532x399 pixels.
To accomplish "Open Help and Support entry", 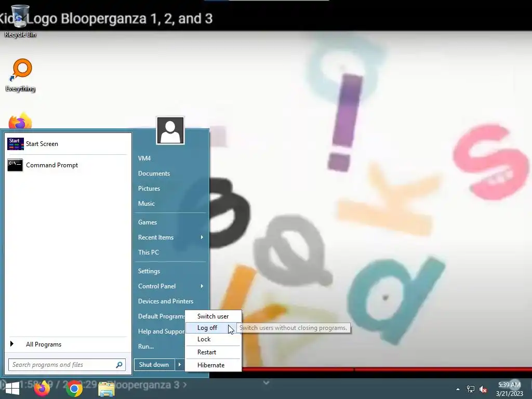I will [x=161, y=331].
